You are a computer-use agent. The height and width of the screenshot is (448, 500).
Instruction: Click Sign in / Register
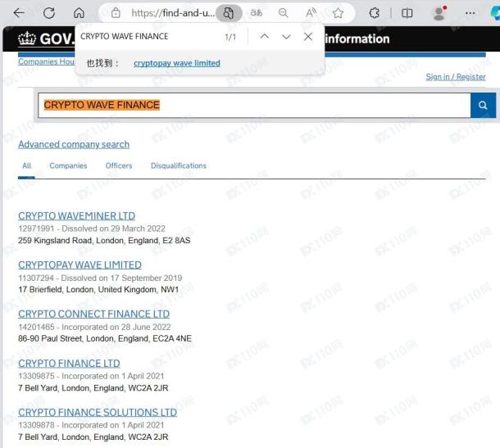point(456,77)
